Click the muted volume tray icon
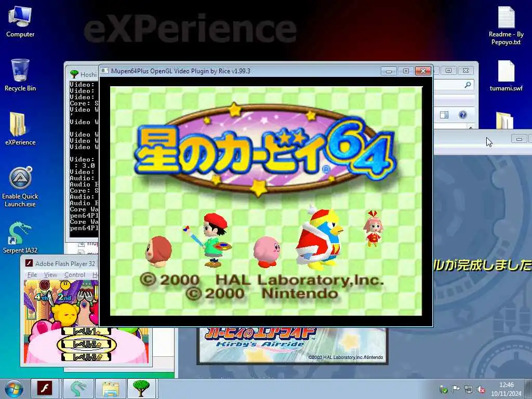532x399 pixels. (x=481, y=390)
